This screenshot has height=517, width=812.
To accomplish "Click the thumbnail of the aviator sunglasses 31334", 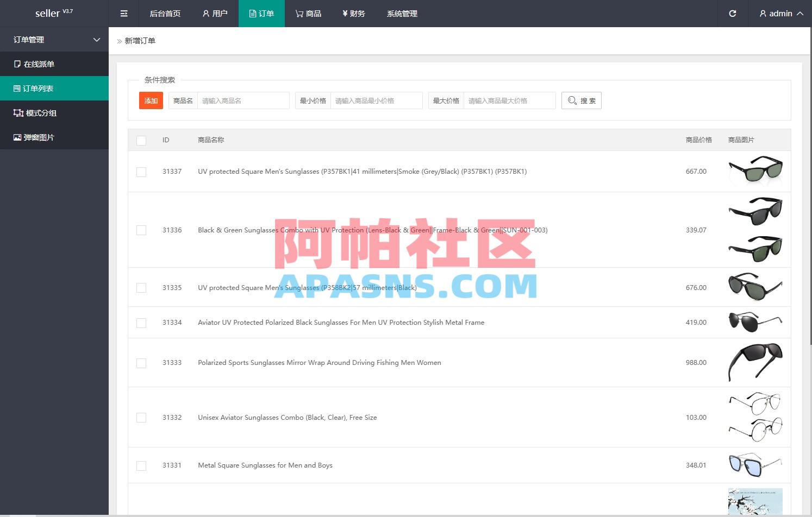I will 755,321.
